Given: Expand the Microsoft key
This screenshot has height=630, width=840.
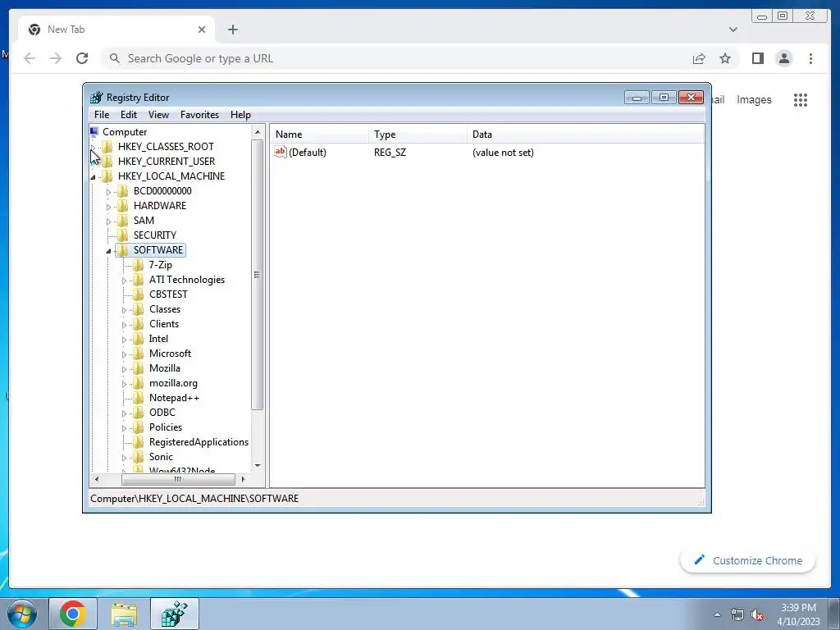Looking at the screenshot, I should coord(125,354).
